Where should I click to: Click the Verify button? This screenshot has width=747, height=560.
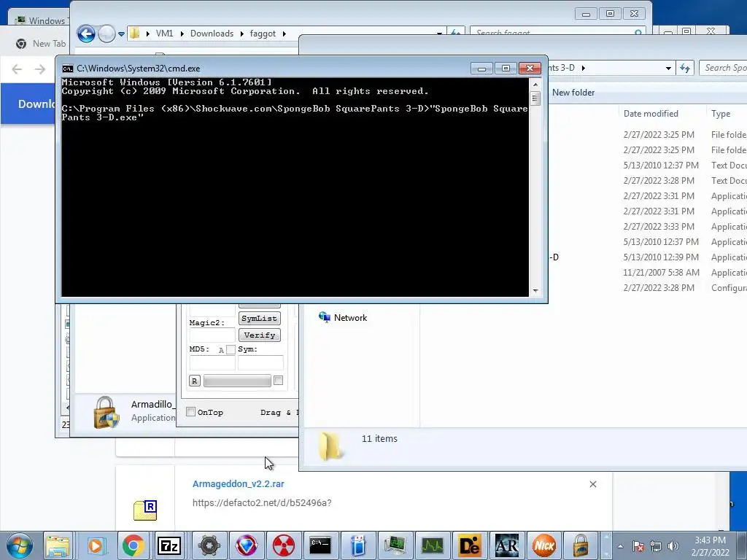259,335
